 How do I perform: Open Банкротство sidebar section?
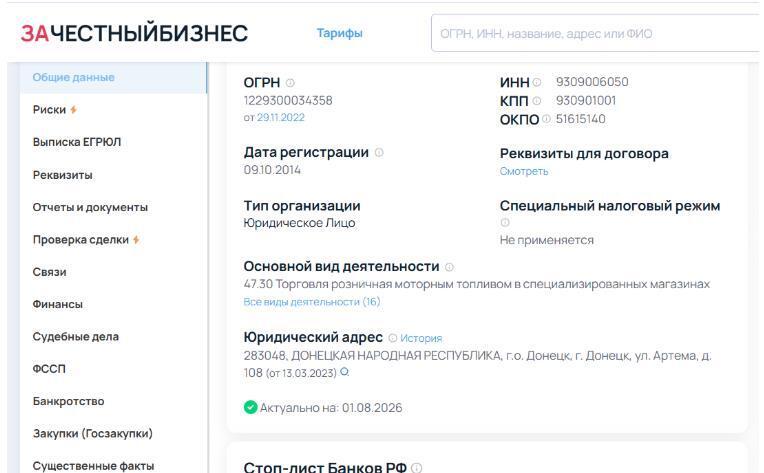click(x=69, y=401)
